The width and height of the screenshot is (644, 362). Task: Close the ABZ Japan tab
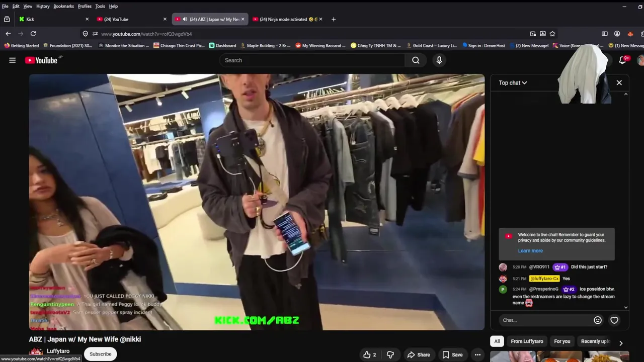(243, 19)
